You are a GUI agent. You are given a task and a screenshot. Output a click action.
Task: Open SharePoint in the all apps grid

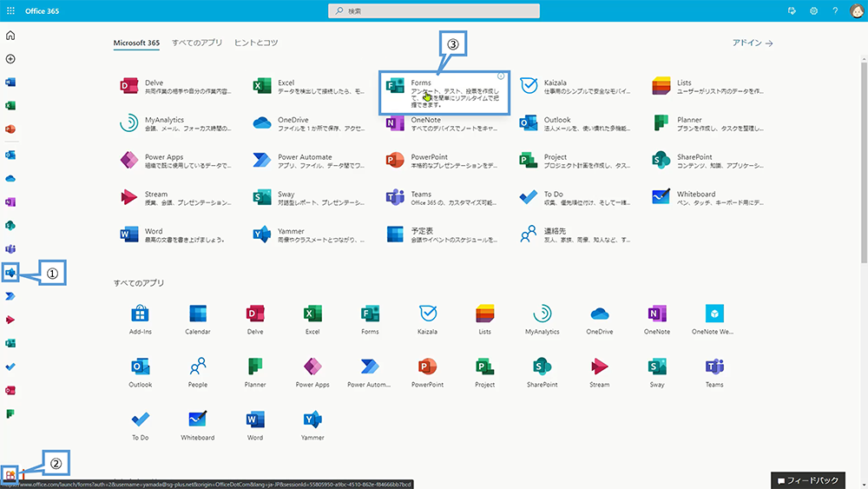542,373
